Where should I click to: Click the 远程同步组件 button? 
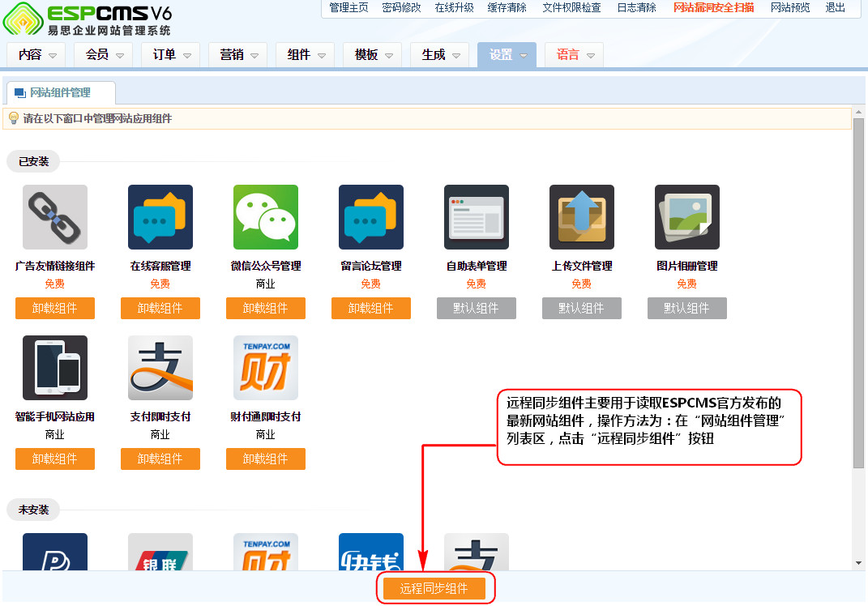[x=434, y=588]
